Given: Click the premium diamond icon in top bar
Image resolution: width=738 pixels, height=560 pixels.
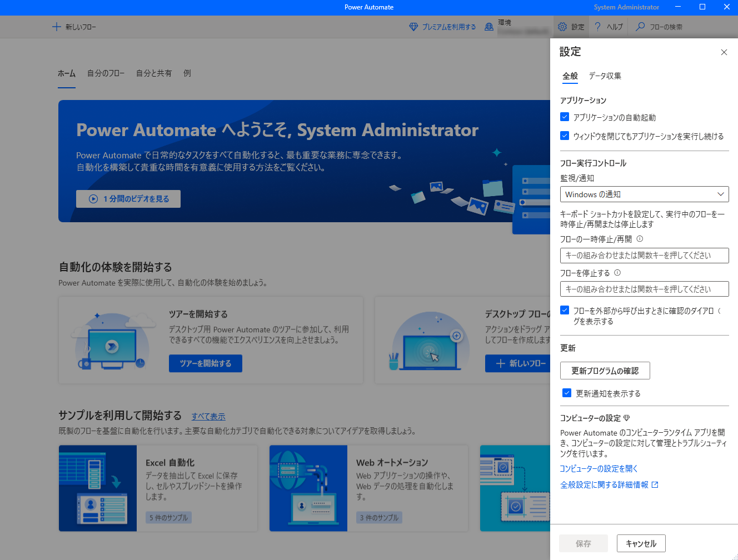Looking at the screenshot, I should point(413,27).
